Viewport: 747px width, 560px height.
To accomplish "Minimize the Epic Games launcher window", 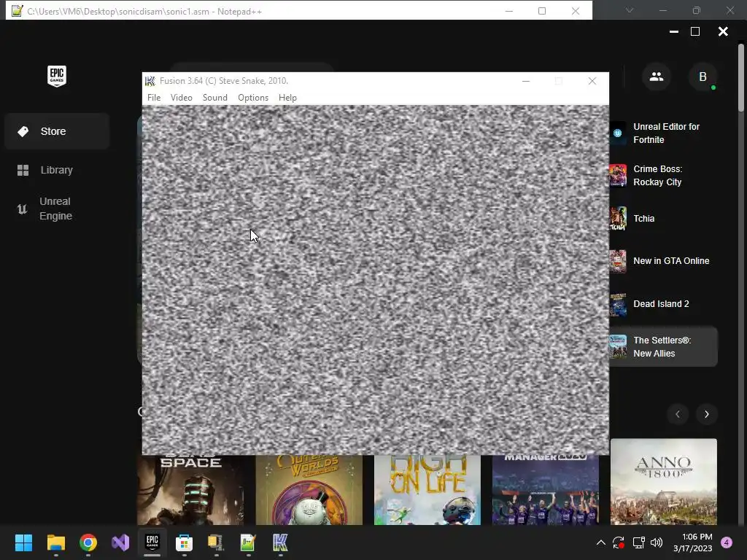I will pyautogui.click(x=673, y=31).
